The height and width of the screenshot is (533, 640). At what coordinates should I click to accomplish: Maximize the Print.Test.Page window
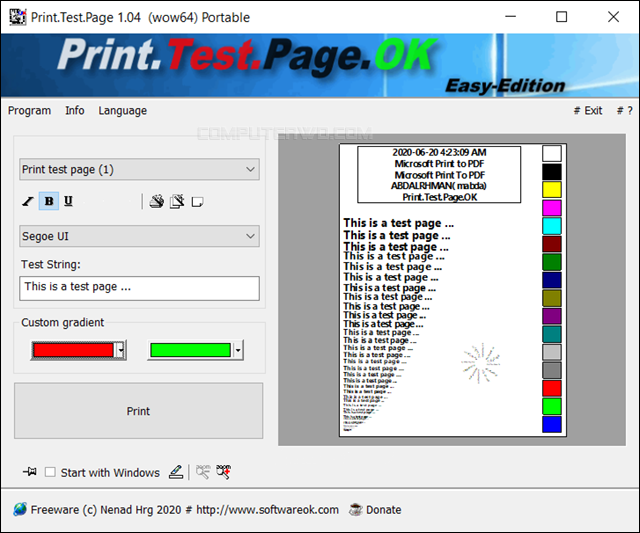[x=562, y=17]
